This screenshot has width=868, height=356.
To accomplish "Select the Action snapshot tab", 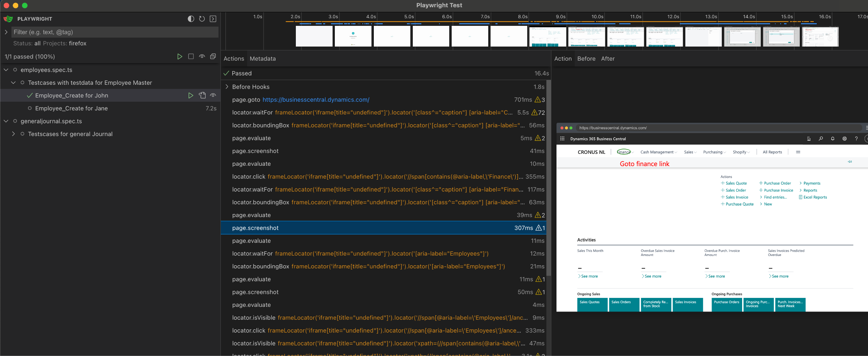I will (563, 58).
